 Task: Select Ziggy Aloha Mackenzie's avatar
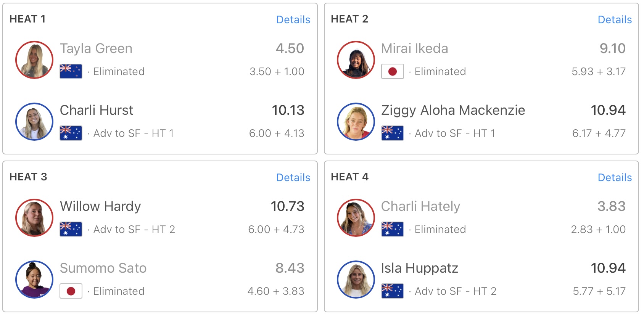(x=356, y=122)
